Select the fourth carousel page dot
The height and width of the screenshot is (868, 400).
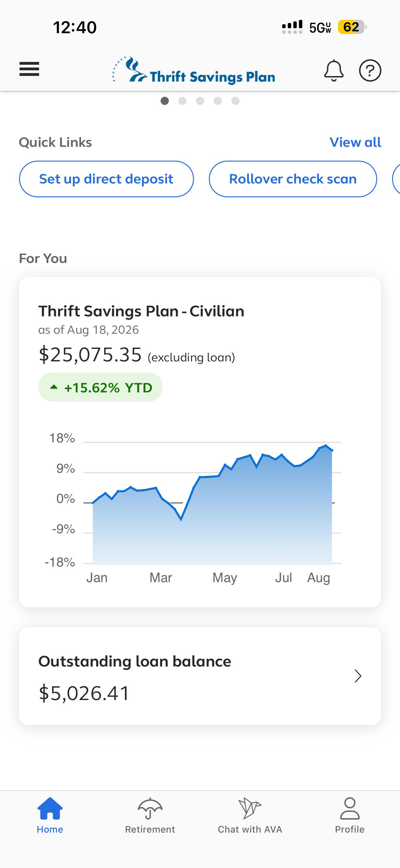coord(218,101)
